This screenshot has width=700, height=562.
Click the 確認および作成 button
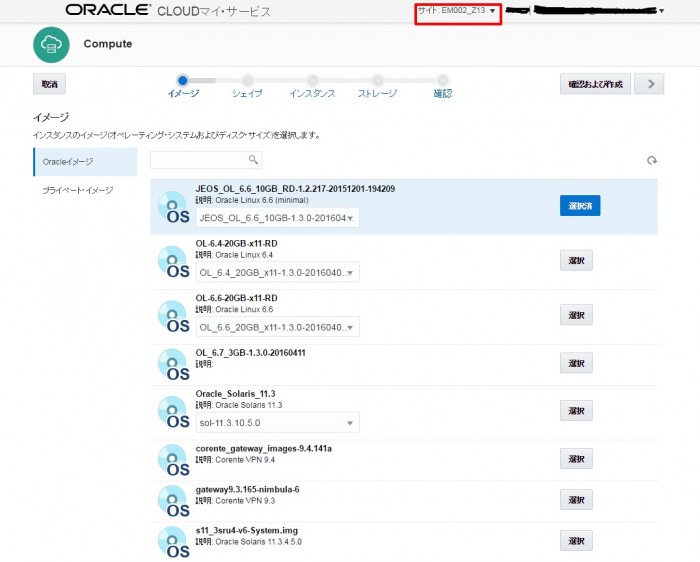click(x=595, y=84)
